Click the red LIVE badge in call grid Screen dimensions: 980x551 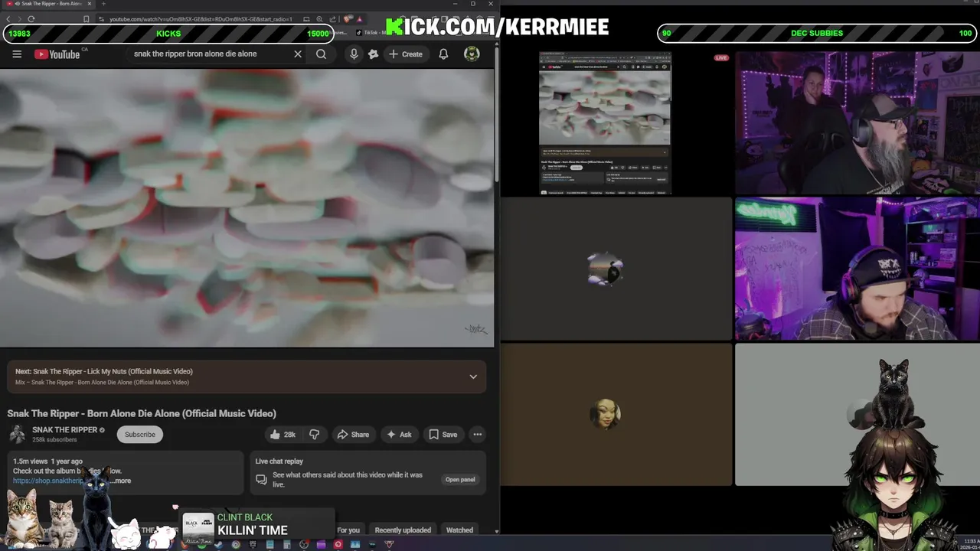coord(721,58)
